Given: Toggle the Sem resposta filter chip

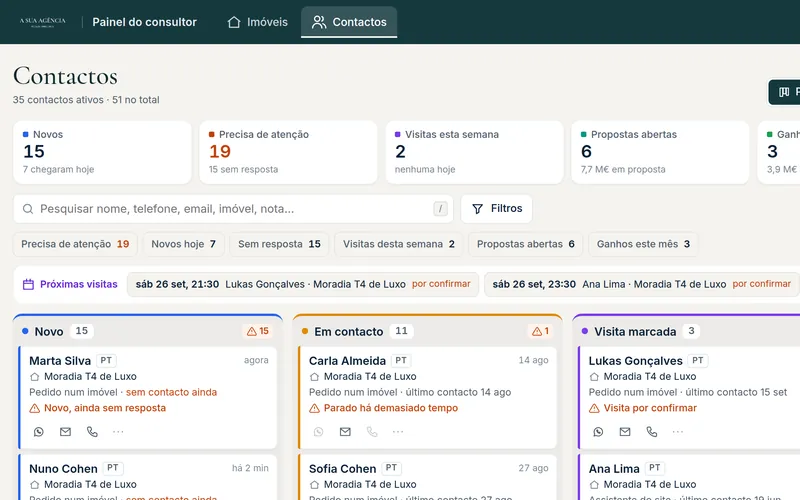Looking at the screenshot, I should tap(279, 244).
